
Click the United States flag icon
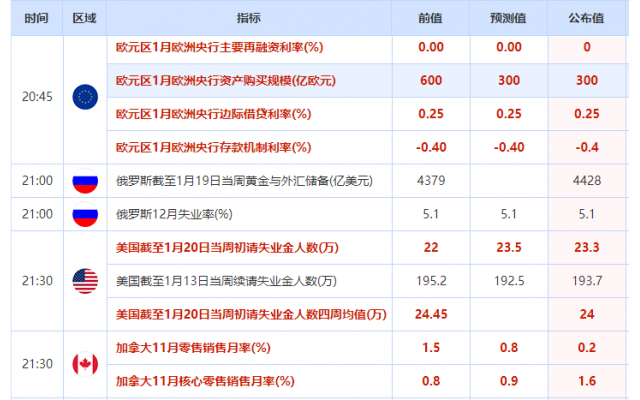point(85,281)
